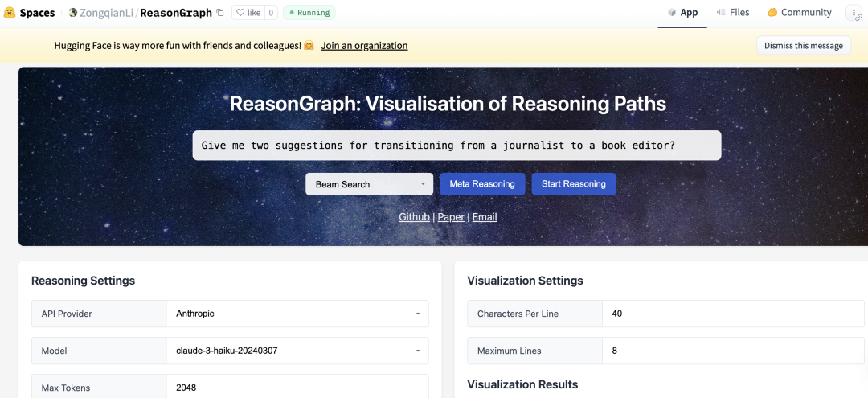Click the API Provider label

[x=67, y=314]
